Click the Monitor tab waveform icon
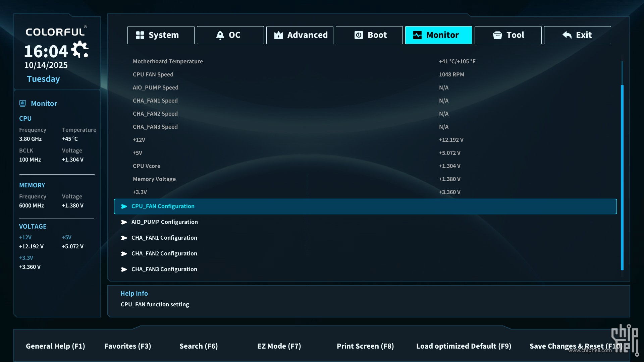 (417, 35)
